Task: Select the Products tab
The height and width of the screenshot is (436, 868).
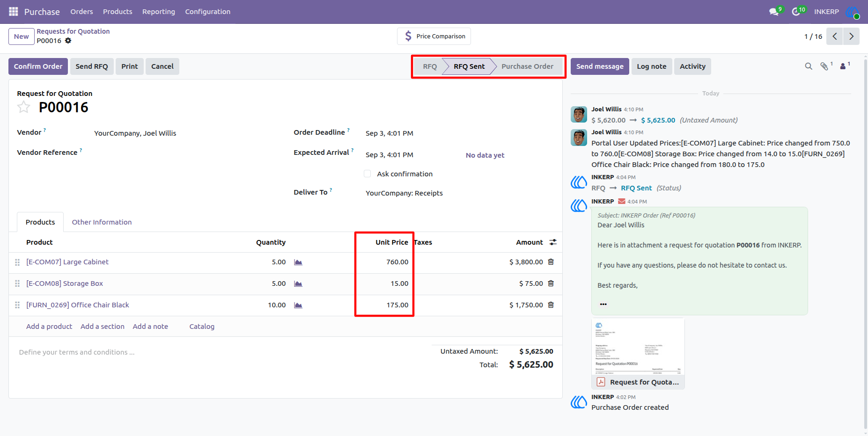Action: pyautogui.click(x=40, y=222)
